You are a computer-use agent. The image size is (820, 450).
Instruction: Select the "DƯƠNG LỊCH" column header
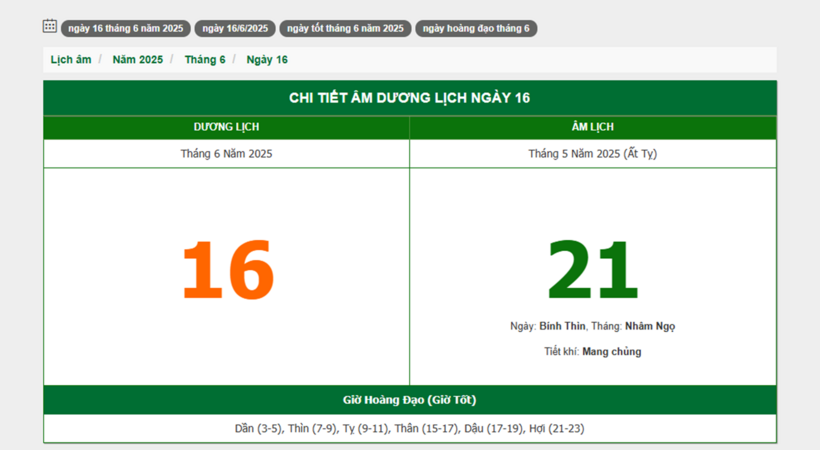point(226,127)
